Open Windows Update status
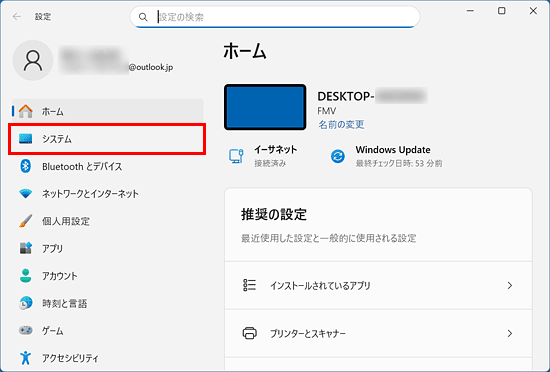 [x=386, y=156]
